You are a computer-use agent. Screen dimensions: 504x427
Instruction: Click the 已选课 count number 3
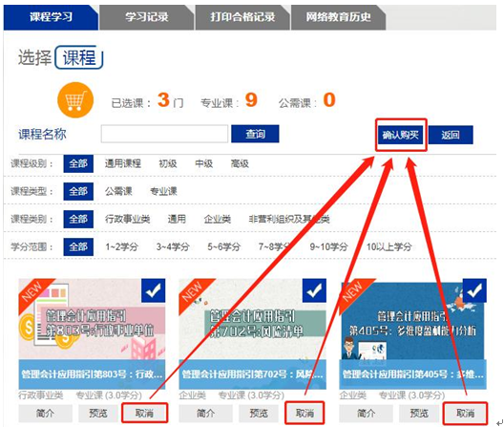[x=163, y=100]
